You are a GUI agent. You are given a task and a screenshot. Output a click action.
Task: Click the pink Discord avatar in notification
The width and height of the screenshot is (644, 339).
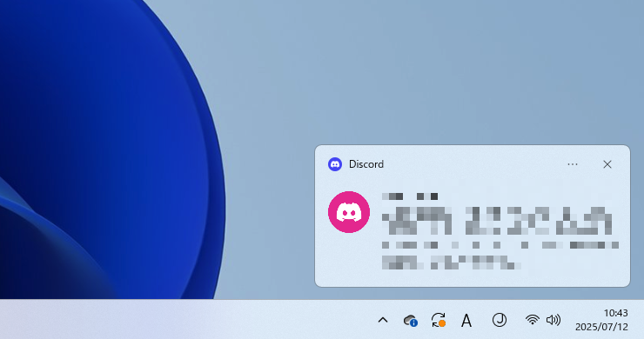click(x=349, y=212)
